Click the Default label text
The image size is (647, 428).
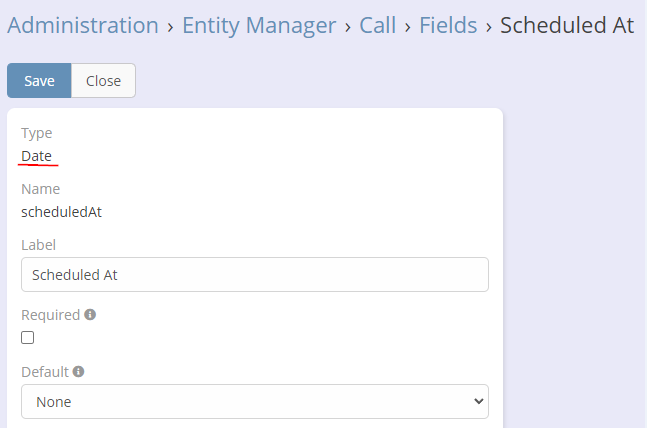(45, 372)
